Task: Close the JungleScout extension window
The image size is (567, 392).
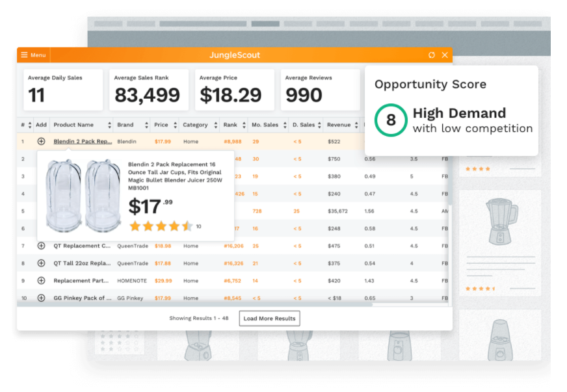Action: point(445,55)
